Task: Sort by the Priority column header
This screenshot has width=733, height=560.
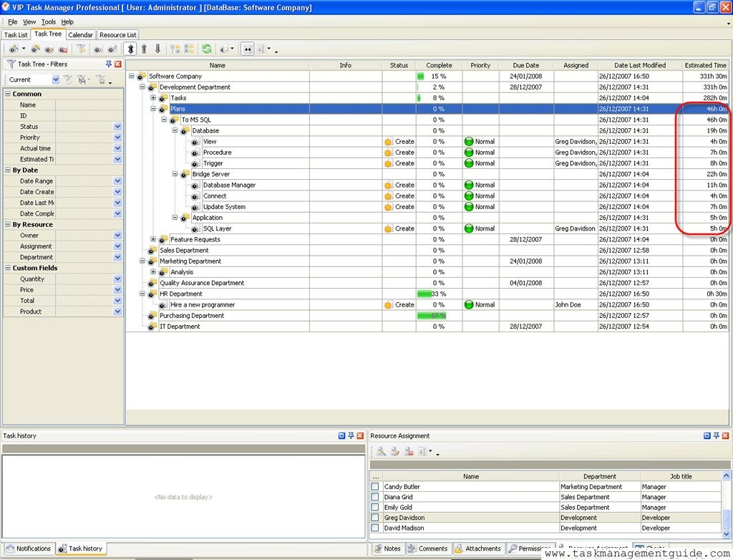Action: pyautogui.click(x=480, y=65)
